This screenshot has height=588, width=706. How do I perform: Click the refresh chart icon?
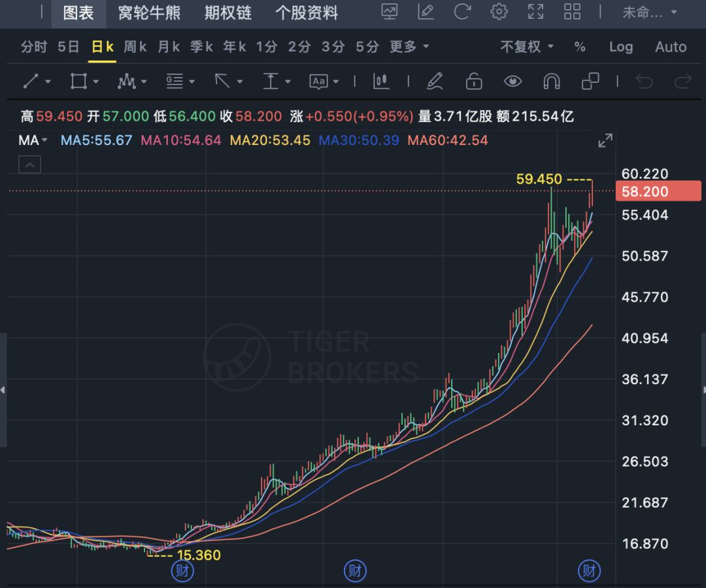tap(462, 12)
